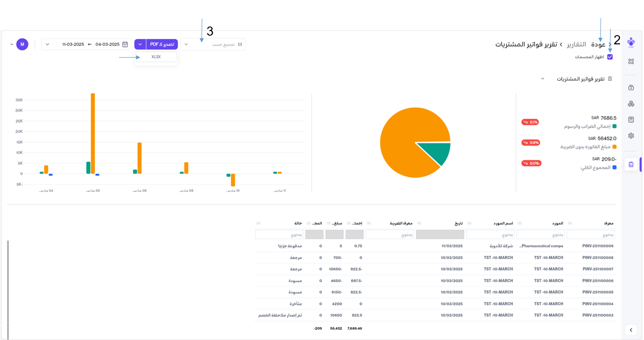Viewport: 644px width, 340px height.
Task: Open the inventory cubes icon in sidebar
Action: (x=631, y=104)
